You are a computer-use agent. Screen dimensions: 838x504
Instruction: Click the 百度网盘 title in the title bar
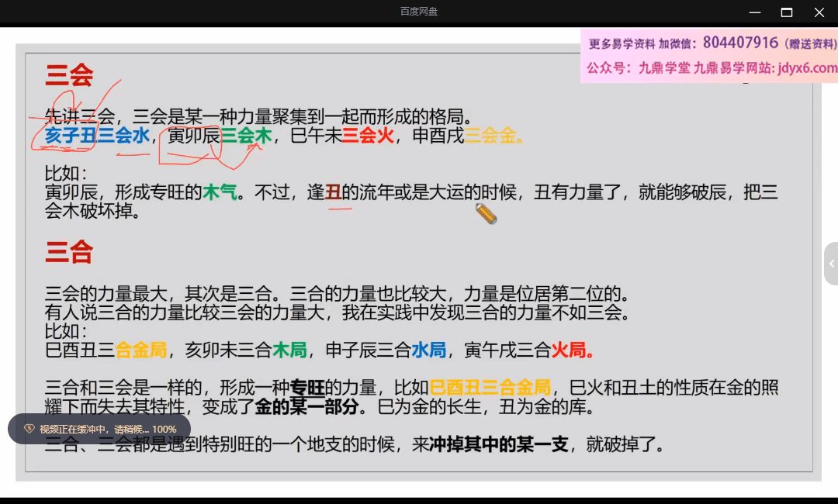click(x=419, y=12)
